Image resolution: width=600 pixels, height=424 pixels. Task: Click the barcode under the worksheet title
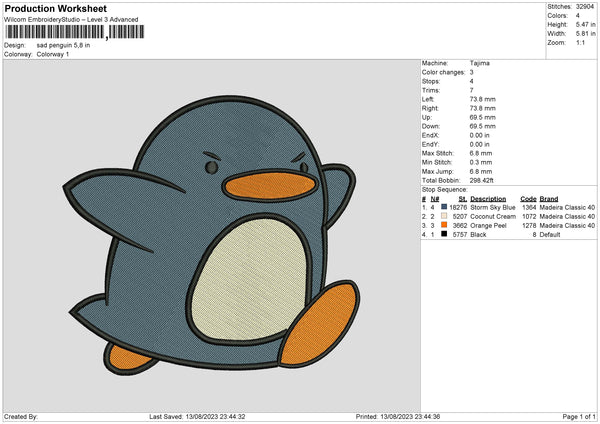click(75, 32)
